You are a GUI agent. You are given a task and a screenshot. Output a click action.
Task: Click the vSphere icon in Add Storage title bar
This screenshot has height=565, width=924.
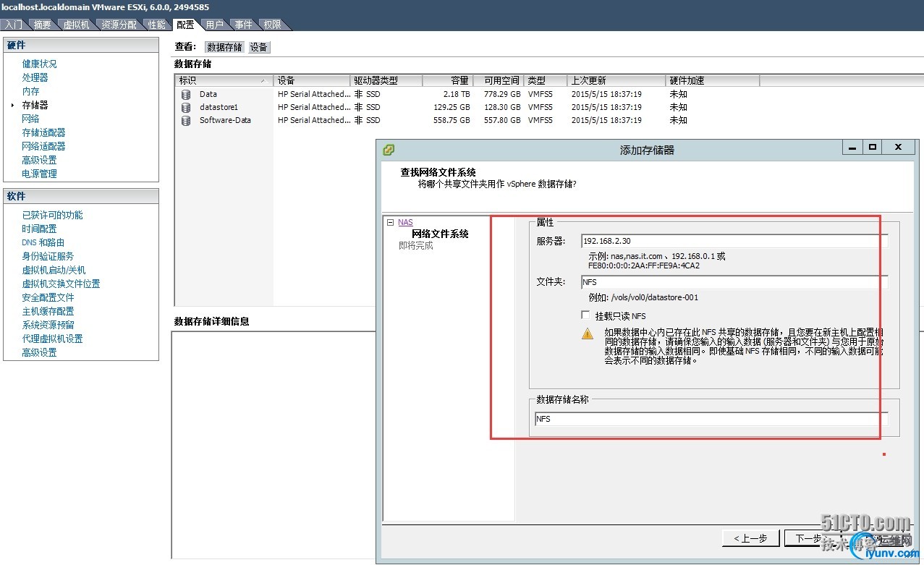[389, 150]
